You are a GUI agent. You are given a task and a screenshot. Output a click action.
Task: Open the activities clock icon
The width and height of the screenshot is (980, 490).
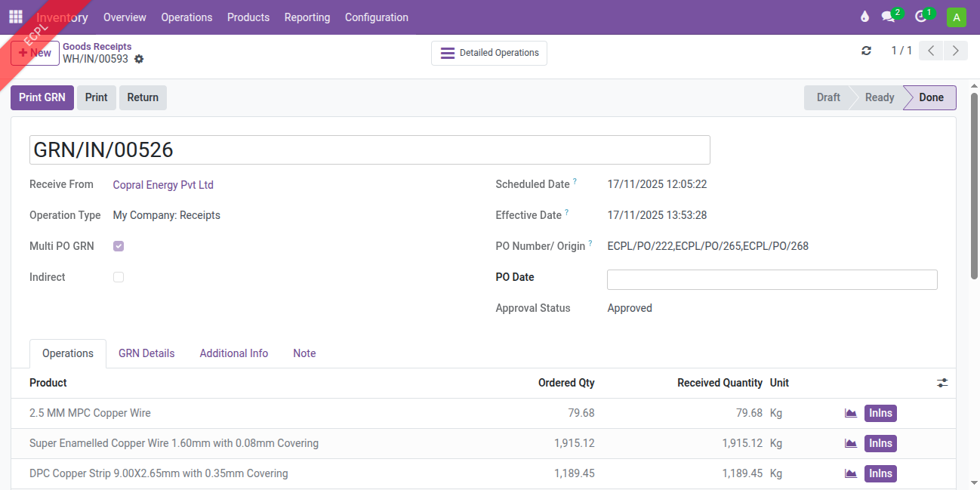(x=920, y=17)
